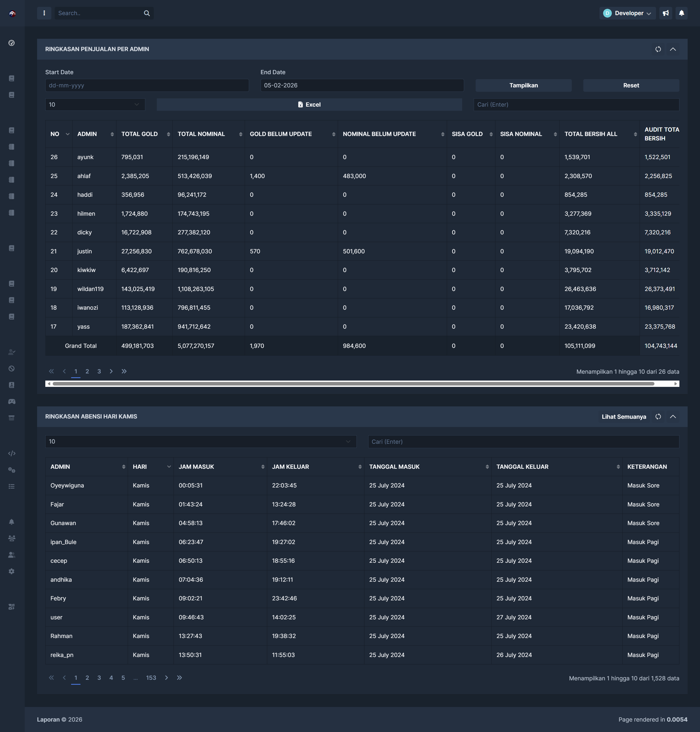Open the heart and music icons item in the sidebar
Viewport: 700px width, 732px height.
pyautogui.click(x=12, y=607)
